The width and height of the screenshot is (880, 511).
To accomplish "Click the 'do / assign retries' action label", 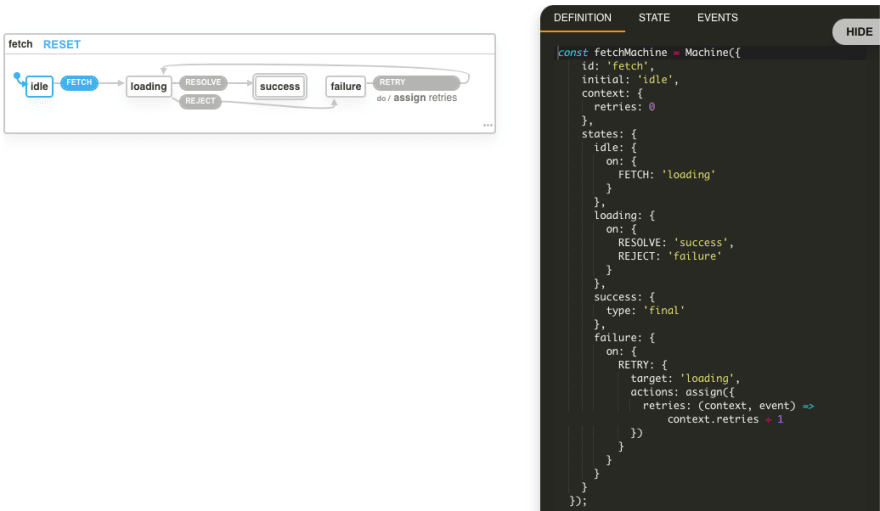I will pos(416,98).
